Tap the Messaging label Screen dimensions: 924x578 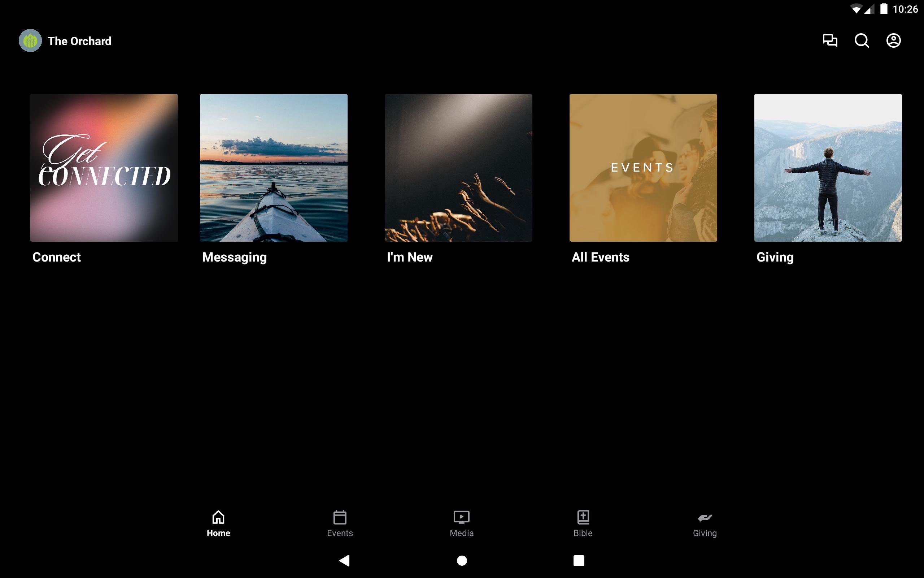pos(235,258)
